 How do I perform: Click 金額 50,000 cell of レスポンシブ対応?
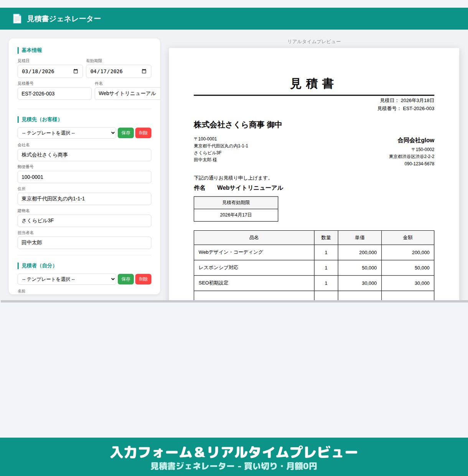(408, 268)
